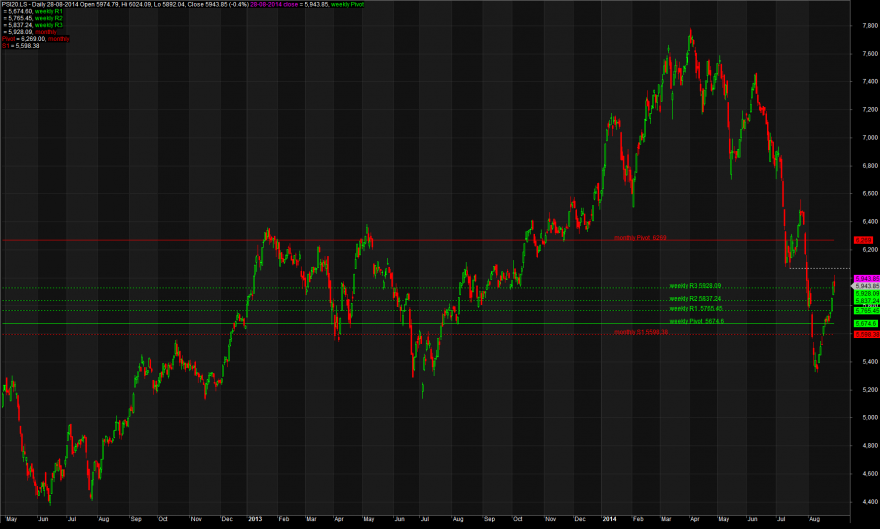The height and width of the screenshot is (529, 880).
Task: Click the 4,800 price axis label
Action: (870, 445)
